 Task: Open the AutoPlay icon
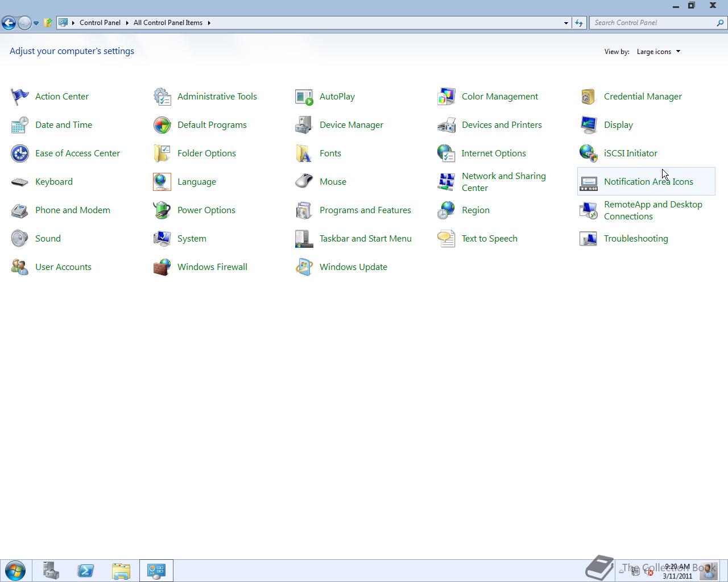point(304,97)
